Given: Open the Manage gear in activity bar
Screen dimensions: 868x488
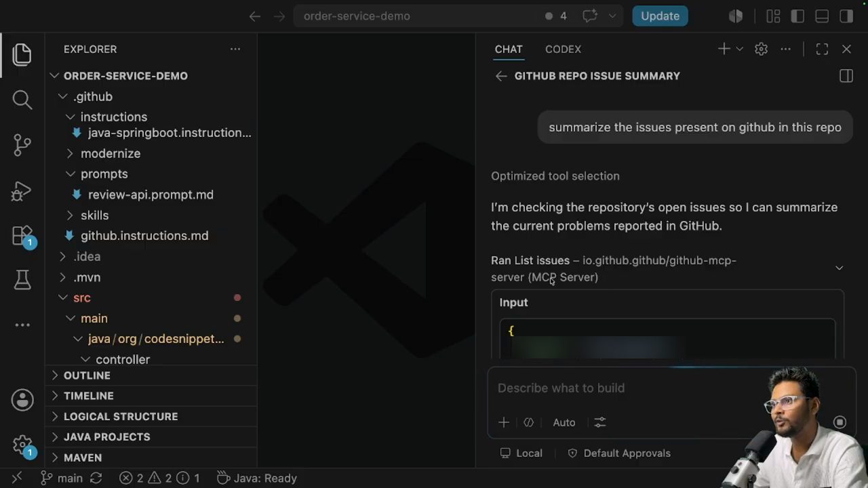Looking at the screenshot, I should click(x=22, y=445).
